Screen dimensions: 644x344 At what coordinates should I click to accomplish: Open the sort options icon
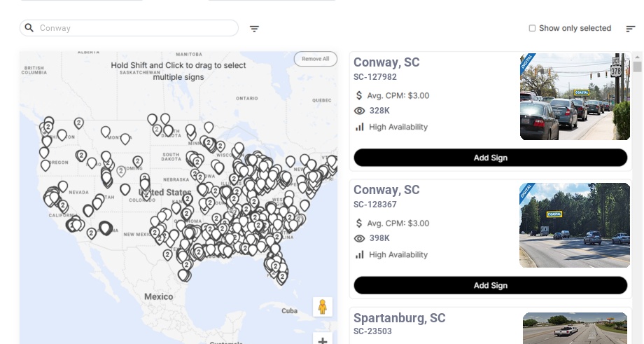pyautogui.click(x=631, y=29)
